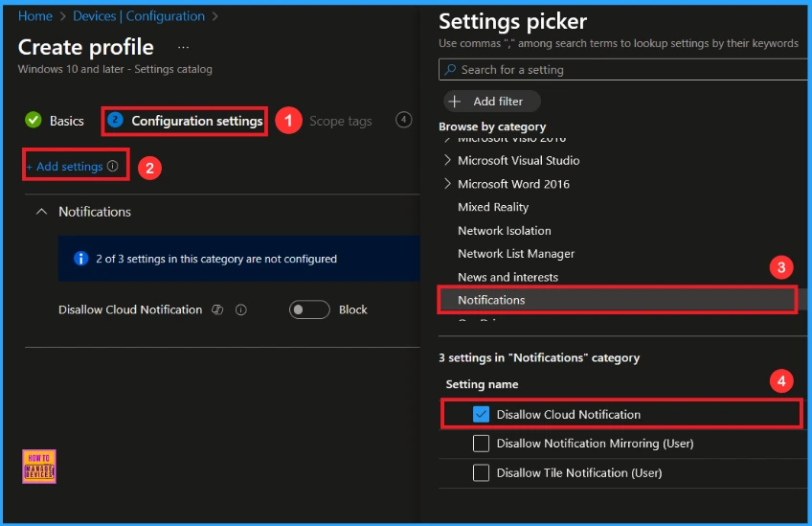The image size is (812, 526).
Task: Go to step 4 circle
Action: (403, 120)
